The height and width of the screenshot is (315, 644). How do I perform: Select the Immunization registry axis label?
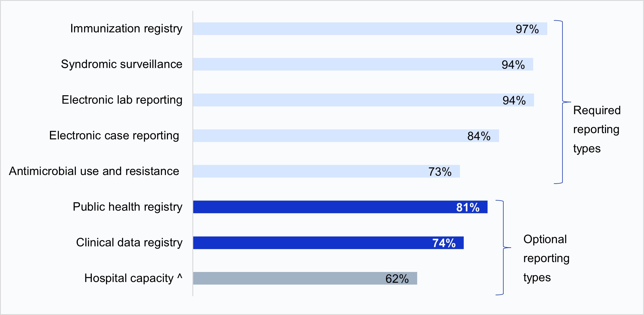[126, 29]
